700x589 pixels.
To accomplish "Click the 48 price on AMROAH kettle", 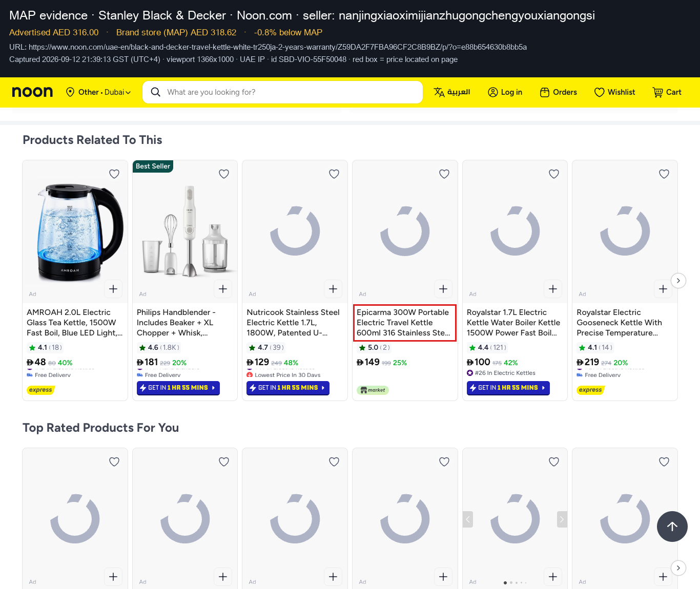I will (36, 363).
